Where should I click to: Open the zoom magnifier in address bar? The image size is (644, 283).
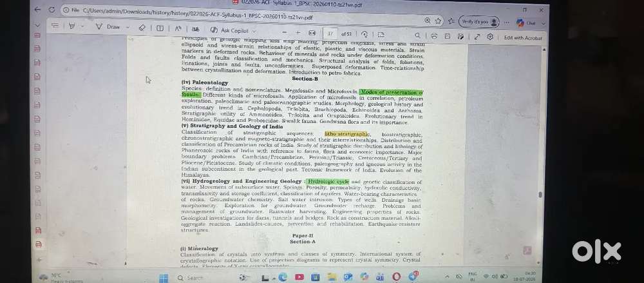[428, 21]
